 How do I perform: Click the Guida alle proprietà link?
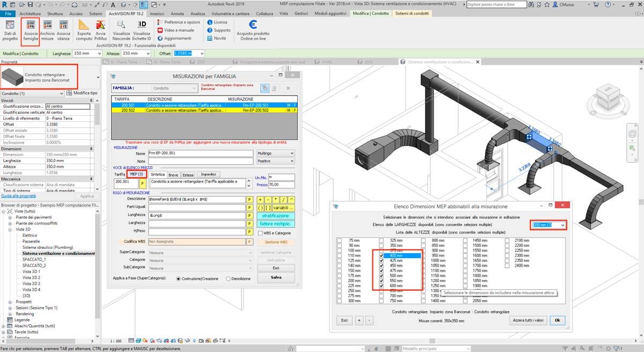[x=18, y=196]
